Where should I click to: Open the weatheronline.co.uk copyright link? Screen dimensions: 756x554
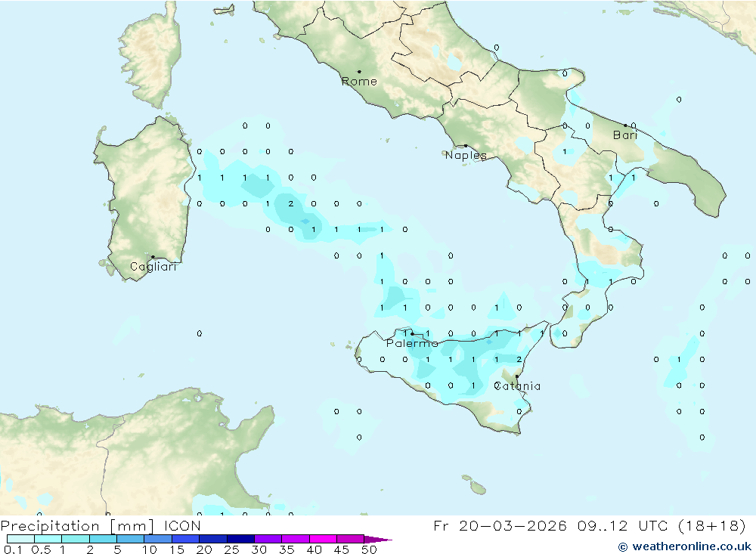685,546
